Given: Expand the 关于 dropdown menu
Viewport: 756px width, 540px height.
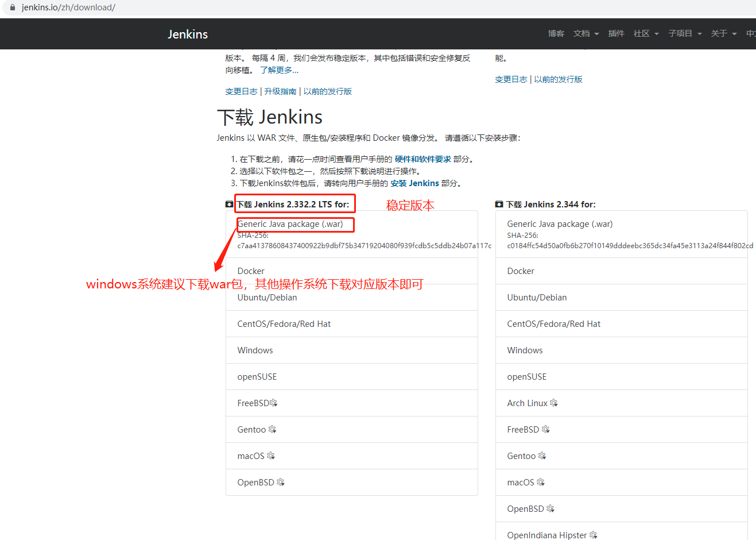Looking at the screenshot, I should (724, 34).
